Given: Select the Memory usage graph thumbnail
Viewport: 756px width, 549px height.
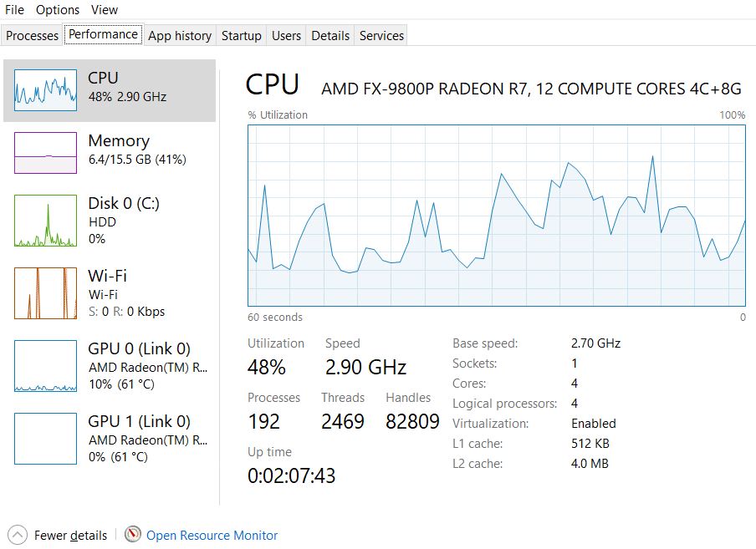Looking at the screenshot, I should 45,153.
